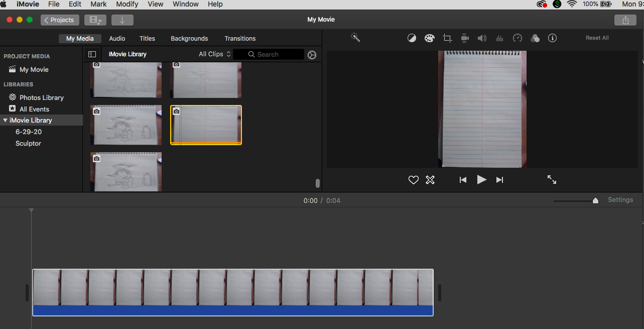Click the clip's left trim handle
644x329 pixels.
27,293
